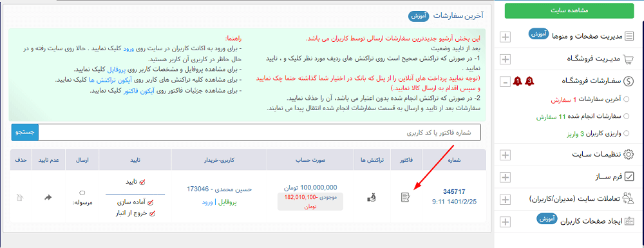
Task: Collapse the سفارشات فروشگاه section
Action: (x=505, y=82)
